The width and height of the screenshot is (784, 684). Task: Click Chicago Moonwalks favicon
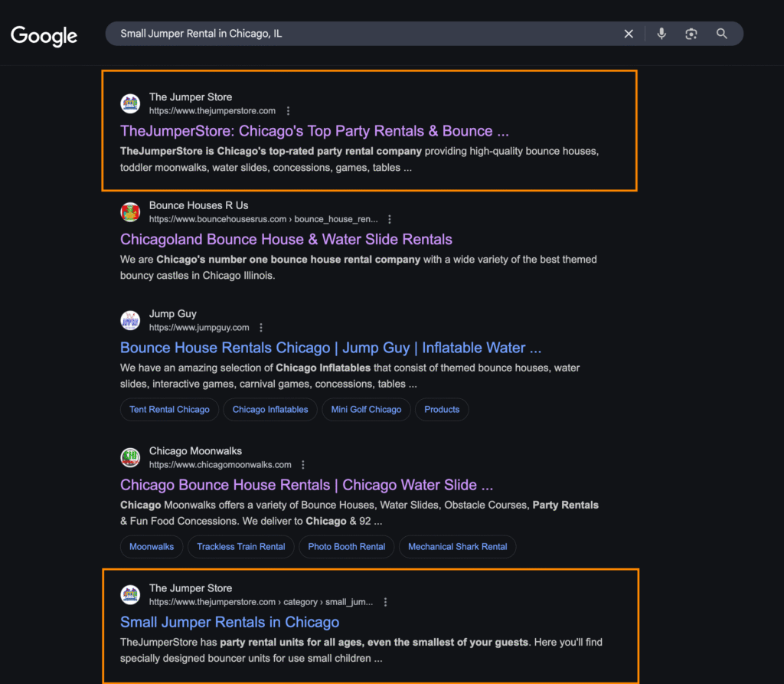coord(130,457)
